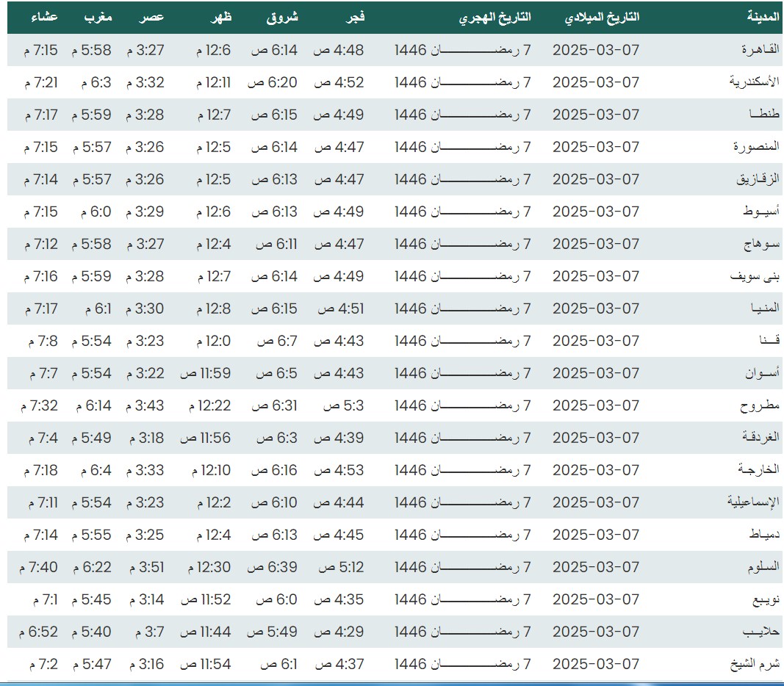Click the عشاء column header
Screen dimensions: 784x686
click(44, 17)
